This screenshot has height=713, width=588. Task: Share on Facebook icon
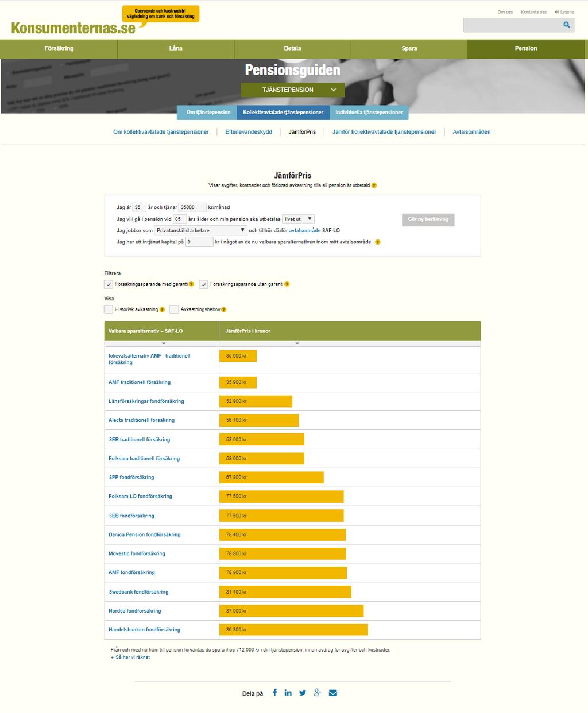[274, 693]
